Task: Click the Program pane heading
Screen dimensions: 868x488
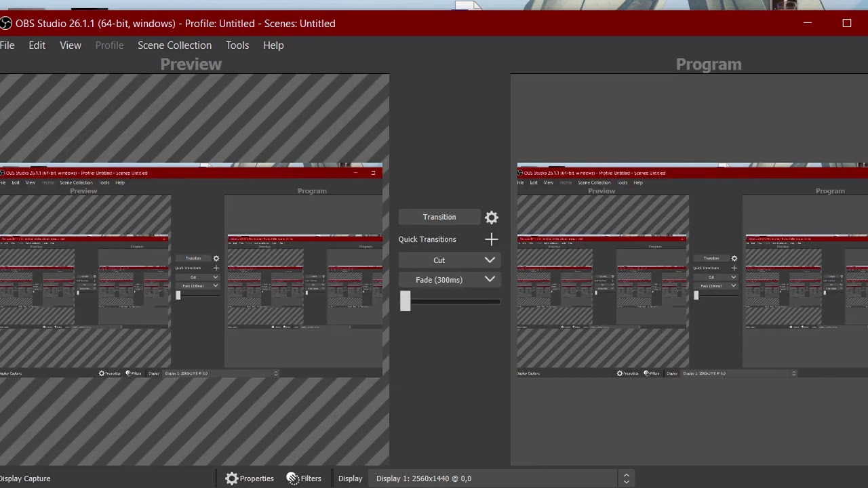Action: [709, 64]
